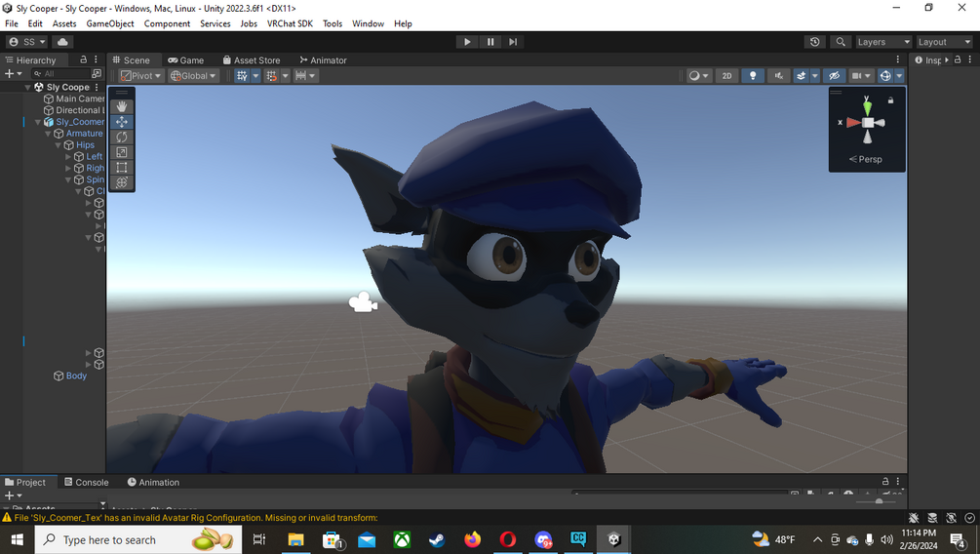The height and width of the screenshot is (554, 980).
Task: Open snap increment ruler dropdown
Action: (x=305, y=76)
